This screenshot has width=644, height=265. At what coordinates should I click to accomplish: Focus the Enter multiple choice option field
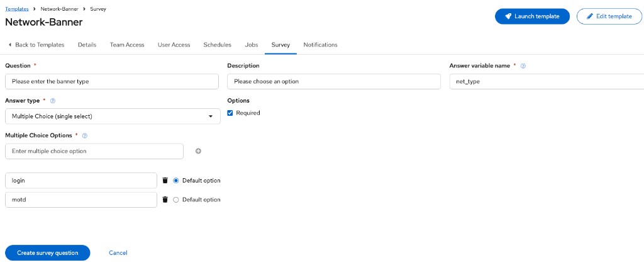(x=94, y=151)
